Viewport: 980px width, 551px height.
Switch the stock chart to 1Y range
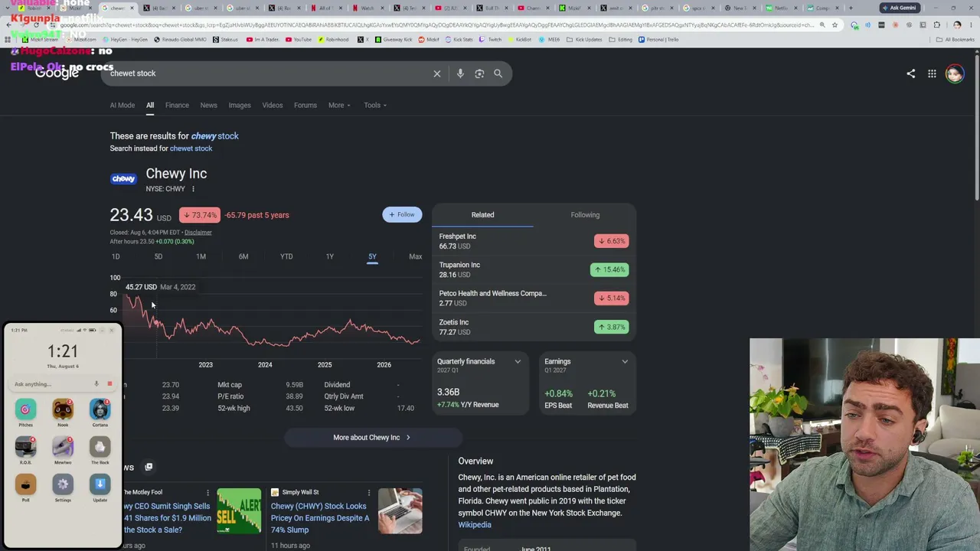[330, 257]
